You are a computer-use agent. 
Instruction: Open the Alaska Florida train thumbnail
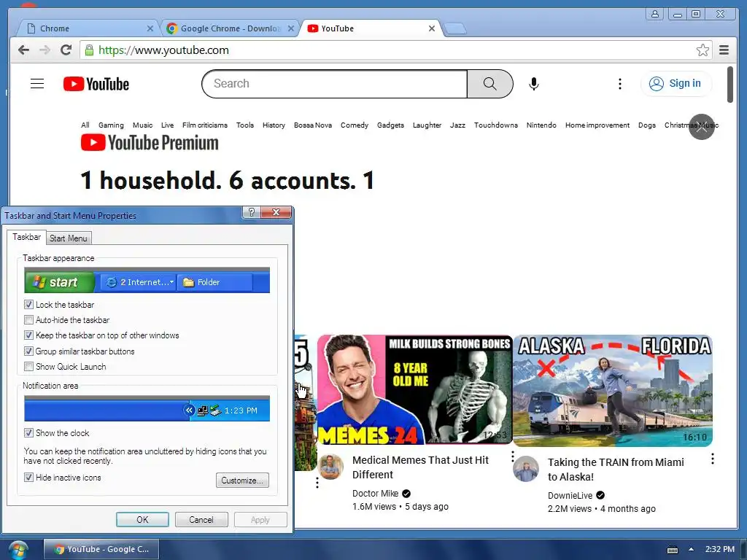613,391
